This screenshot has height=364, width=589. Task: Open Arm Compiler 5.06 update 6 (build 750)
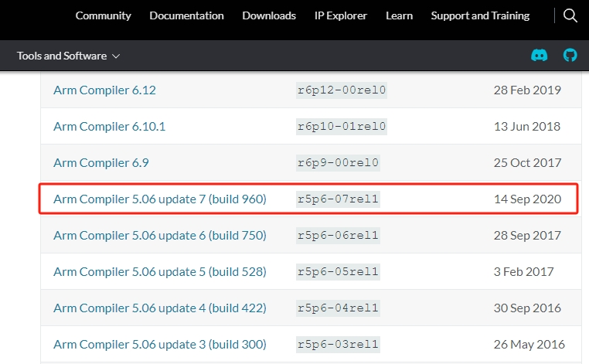pyautogui.click(x=159, y=235)
